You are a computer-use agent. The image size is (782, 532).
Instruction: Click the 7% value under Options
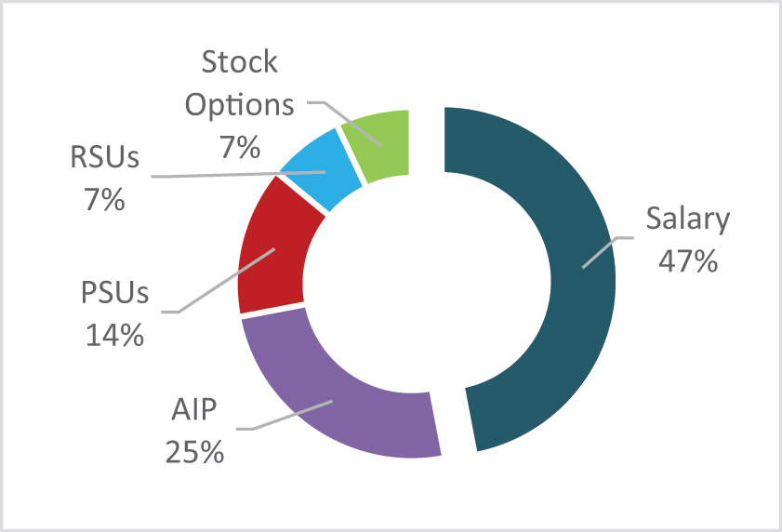click(240, 147)
